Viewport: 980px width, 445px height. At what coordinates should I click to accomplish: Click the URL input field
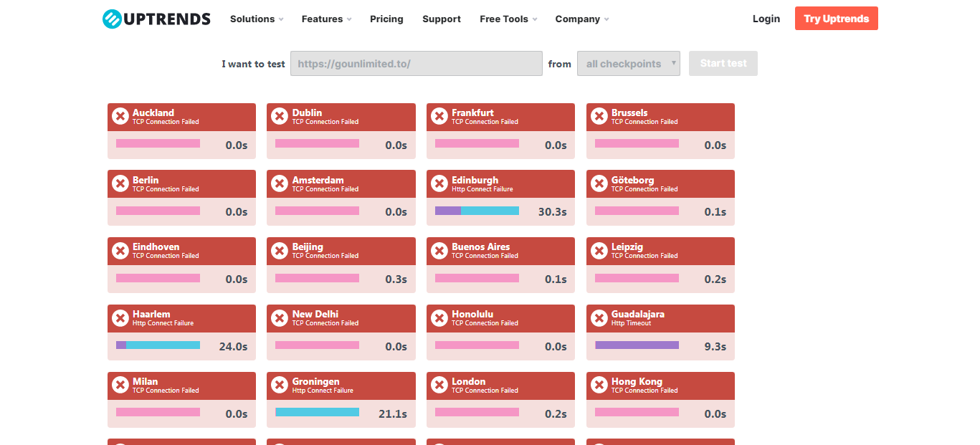pos(416,64)
